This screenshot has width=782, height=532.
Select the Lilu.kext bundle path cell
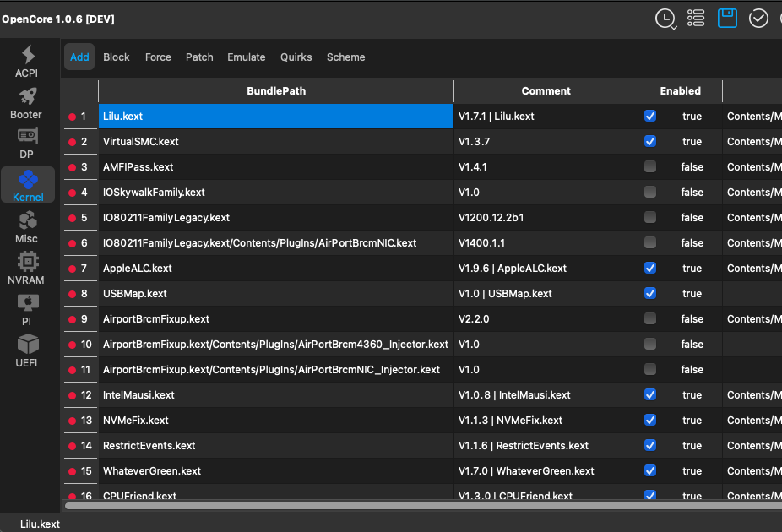(276, 117)
